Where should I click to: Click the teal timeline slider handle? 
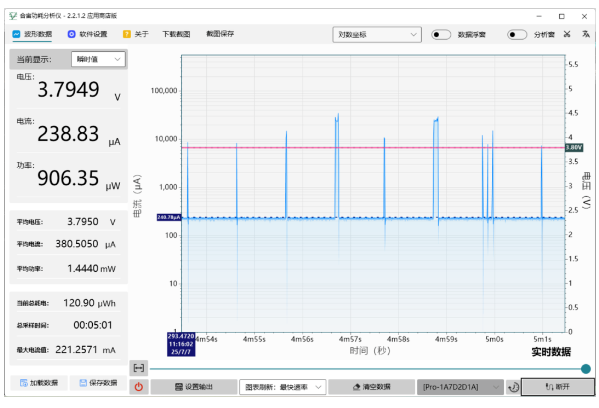click(586, 369)
